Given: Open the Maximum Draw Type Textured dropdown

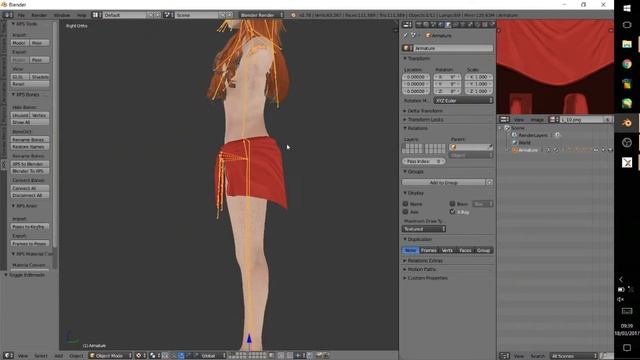Looking at the screenshot, I should (x=424, y=229).
